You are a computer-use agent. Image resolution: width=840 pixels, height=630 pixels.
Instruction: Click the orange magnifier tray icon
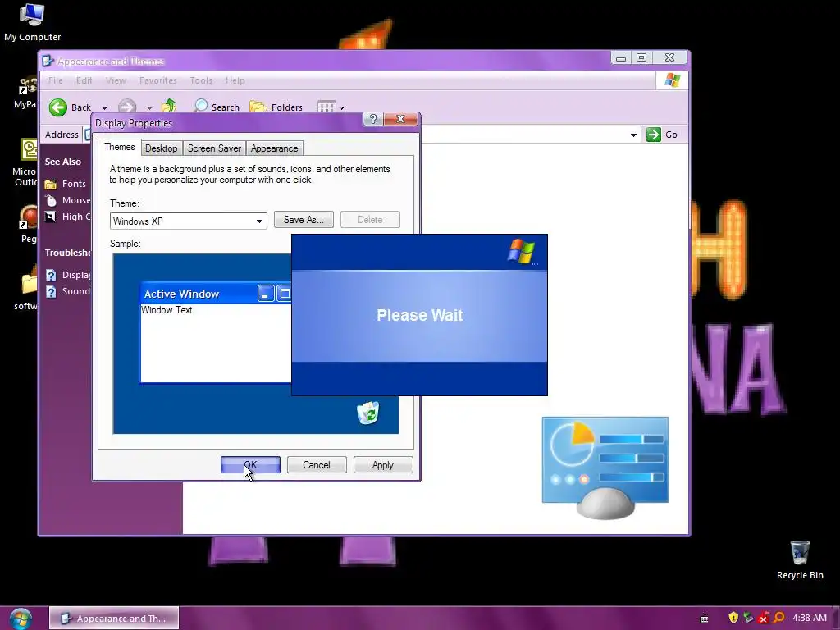(x=779, y=618)
